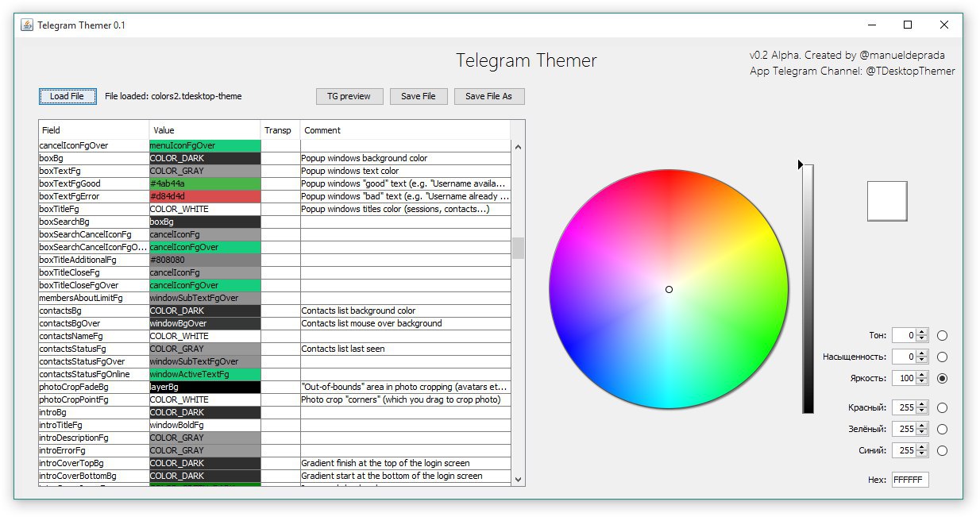
Task: Select the Красный radio button
Action: pyautogui.click(x=942, y=407)
